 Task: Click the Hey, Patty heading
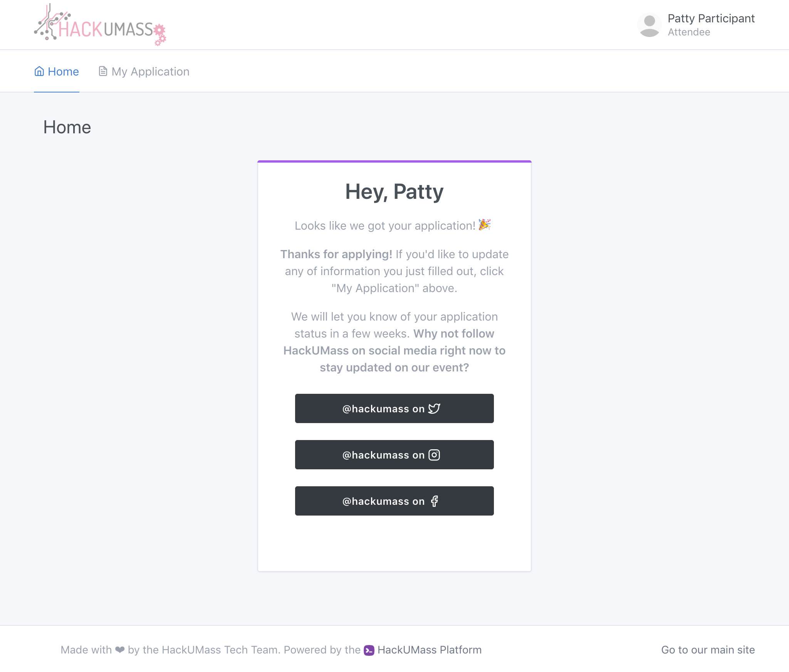pos(394,192)
